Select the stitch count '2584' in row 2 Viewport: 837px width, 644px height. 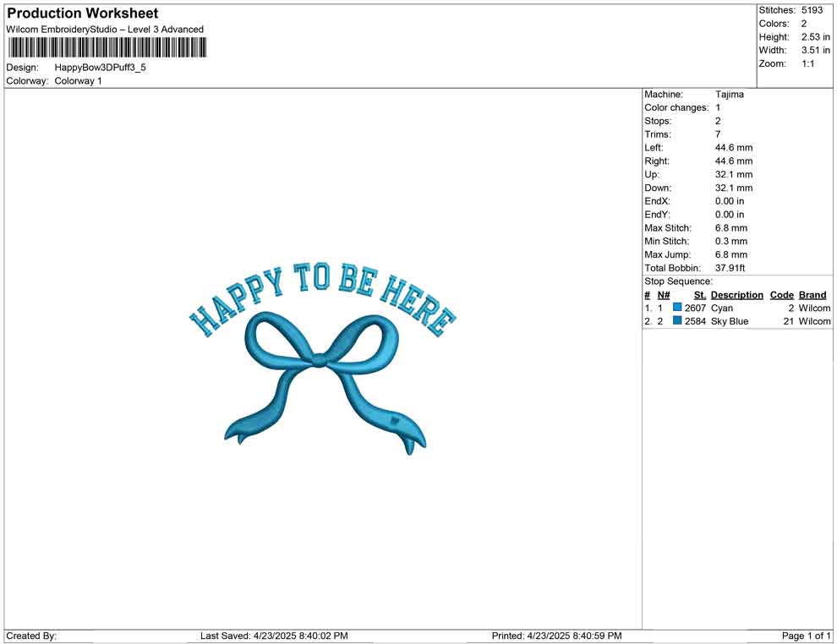tap(695, 321)
